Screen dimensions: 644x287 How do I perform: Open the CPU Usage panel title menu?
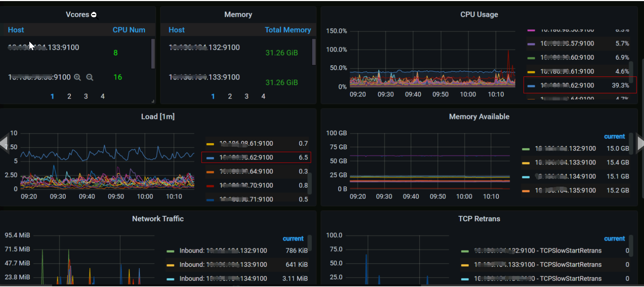click(x=479, y=14)
